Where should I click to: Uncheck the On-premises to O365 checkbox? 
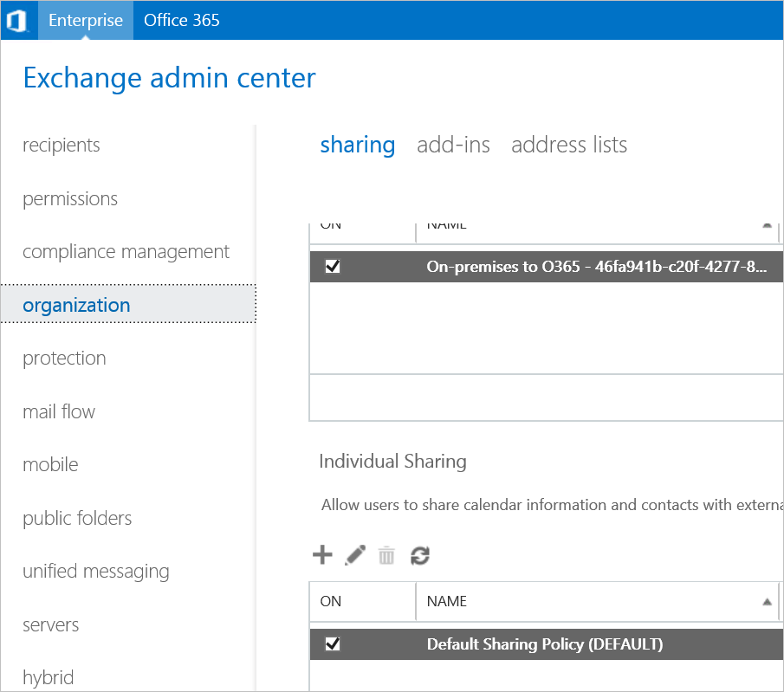333,266
